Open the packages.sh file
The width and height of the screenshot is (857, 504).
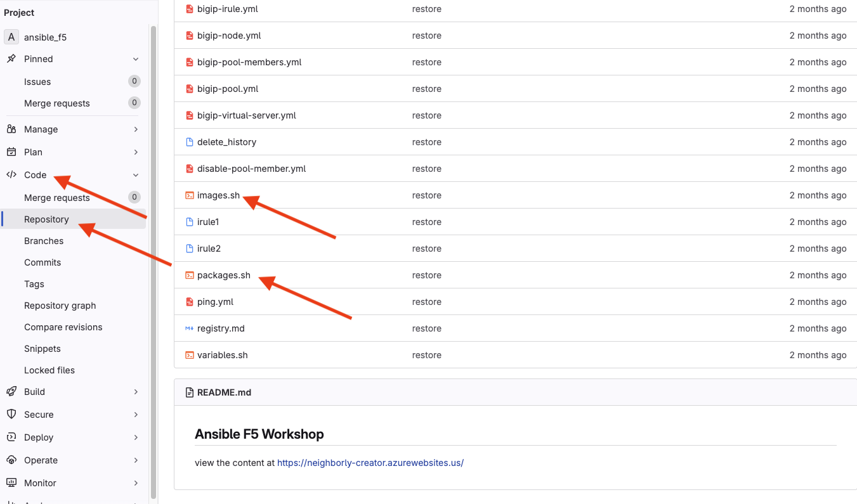tap(224, 275)
